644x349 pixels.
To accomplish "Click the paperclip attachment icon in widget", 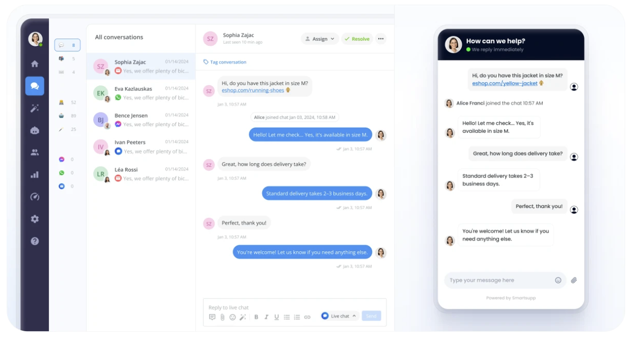I will [x=574, y=280].
